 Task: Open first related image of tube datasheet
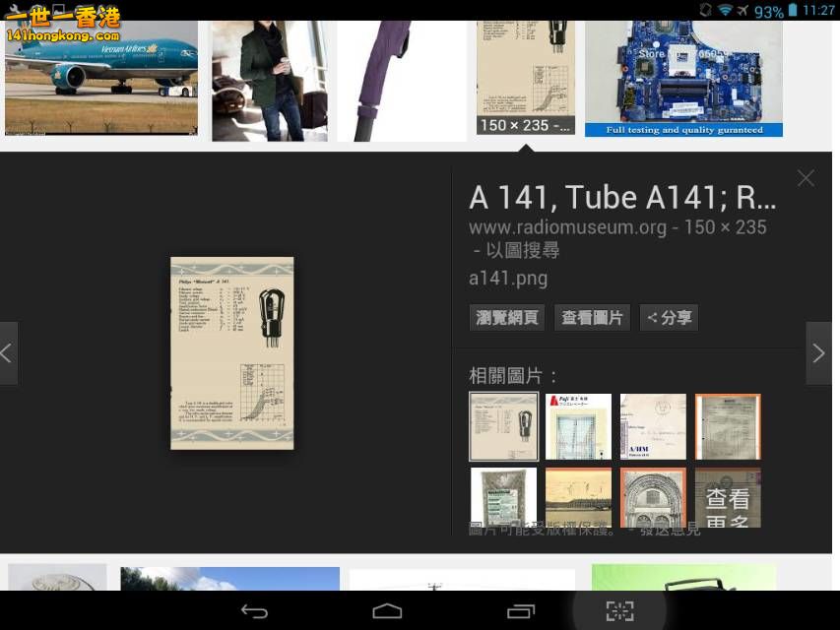[x=503, y=426]
